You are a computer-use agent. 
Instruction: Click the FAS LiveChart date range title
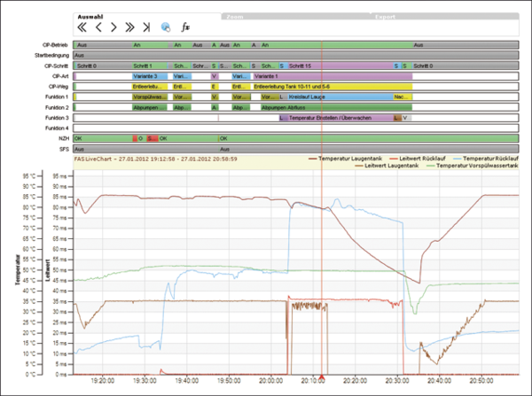[156, 159]
